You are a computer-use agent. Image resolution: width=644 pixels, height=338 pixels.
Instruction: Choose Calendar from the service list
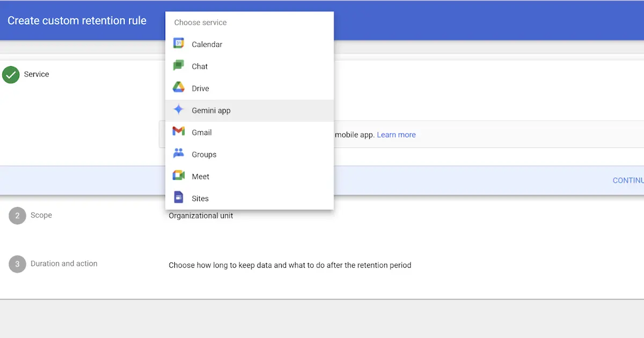(x=250, y=44)
